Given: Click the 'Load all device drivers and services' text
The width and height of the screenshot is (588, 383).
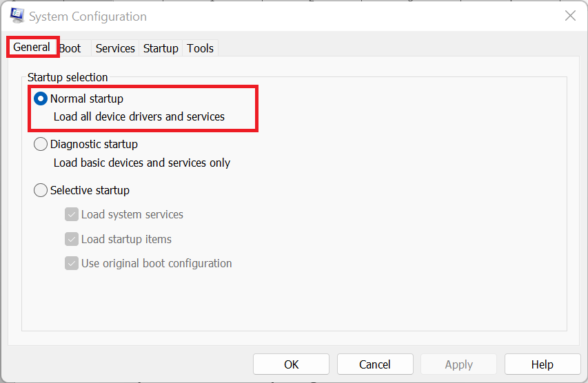Looking at the screenshot, I should (x=139, y=117).
